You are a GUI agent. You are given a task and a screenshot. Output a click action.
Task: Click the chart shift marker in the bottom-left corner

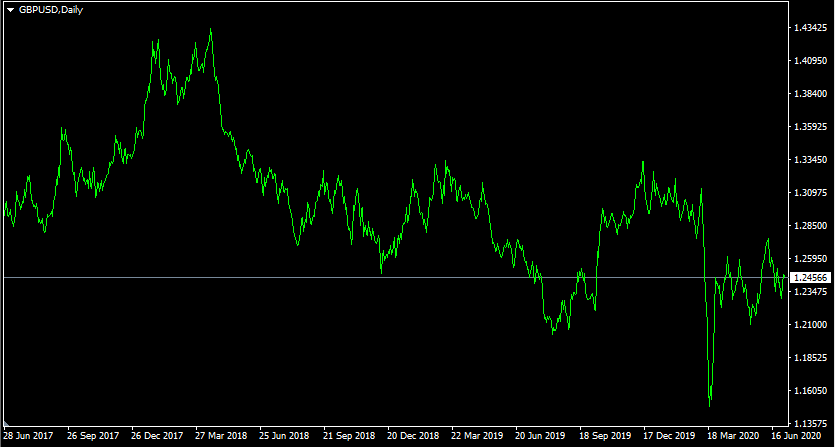(x=6, y=424)
